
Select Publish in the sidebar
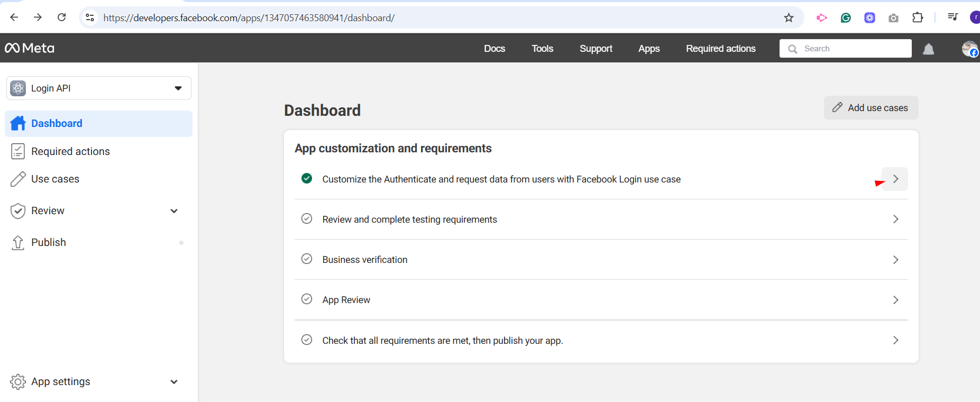click(49, 243)
